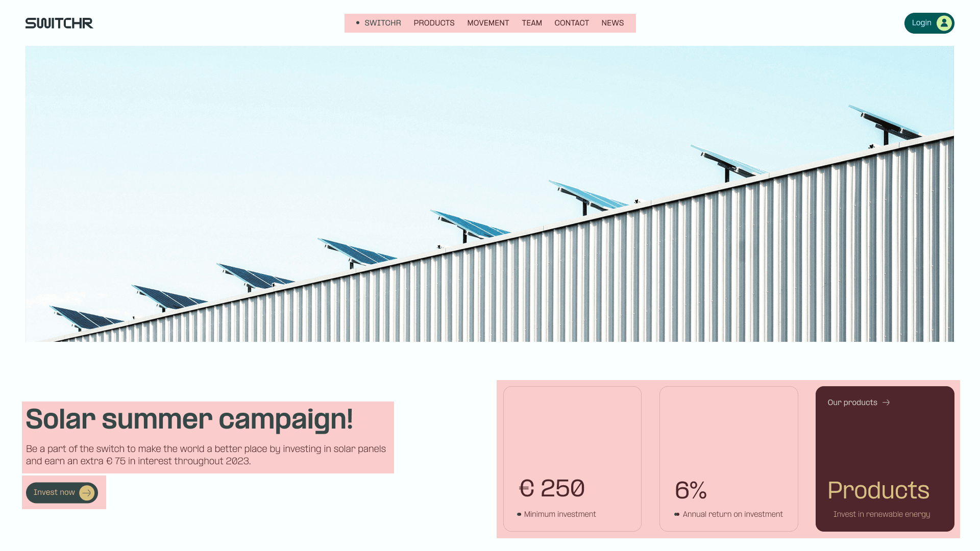Open the TEAM navigation link
The width and height of the screenshot is (980, 551).
532,23
